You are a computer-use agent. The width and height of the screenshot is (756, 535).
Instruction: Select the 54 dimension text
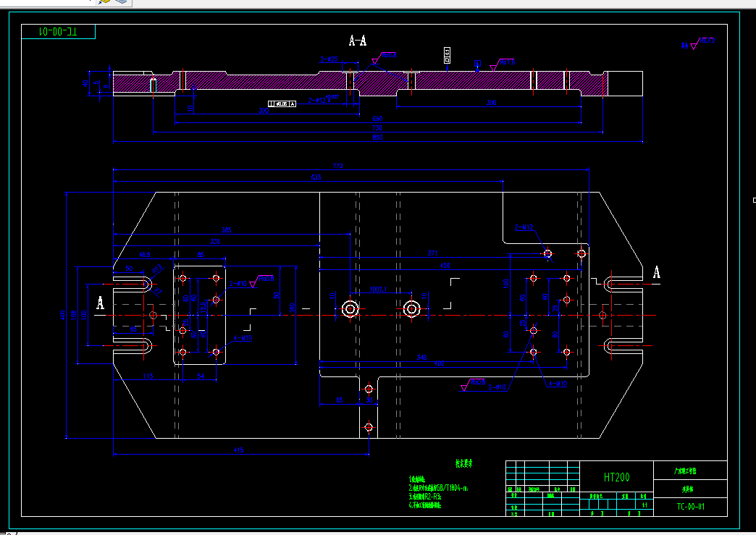point(201,376)
